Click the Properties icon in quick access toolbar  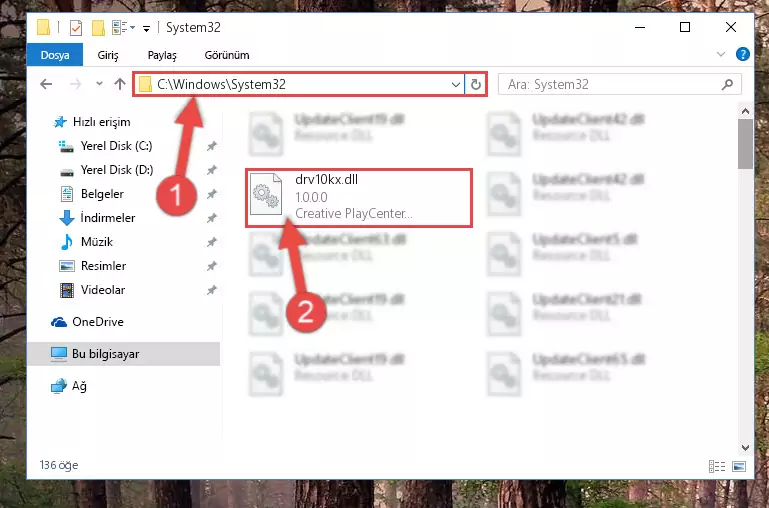(76, 27)
